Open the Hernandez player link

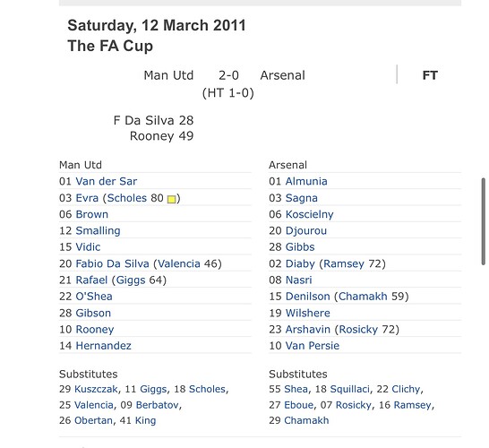[x=104, y=346]
